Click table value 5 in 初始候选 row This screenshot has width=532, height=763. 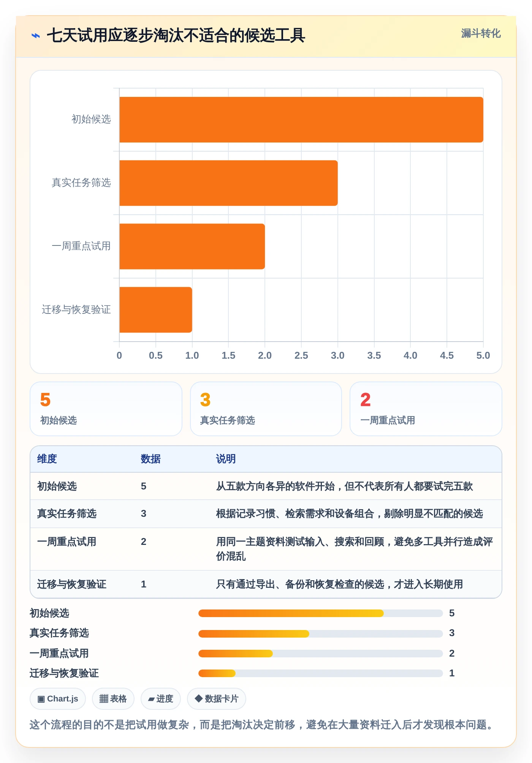(x=144, y=486)
